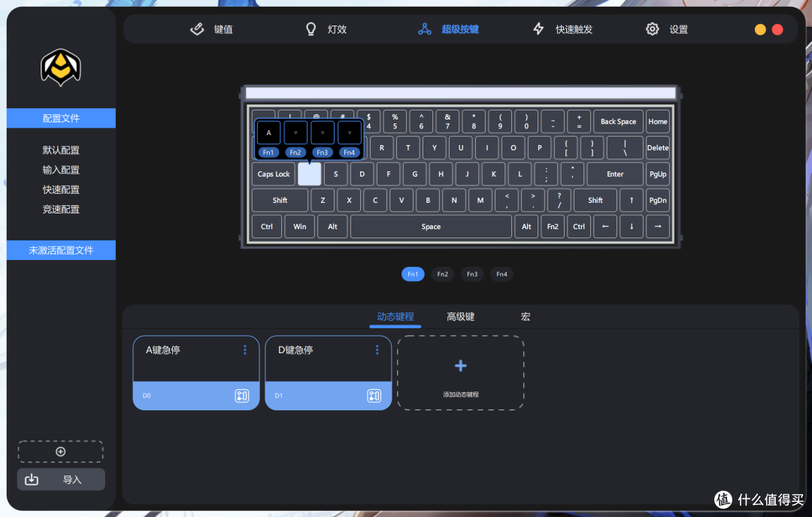The height and width of the screenshot is (517, 812).
Task: Switch to the Fn2 layer pill
Action: pos(442,274)
